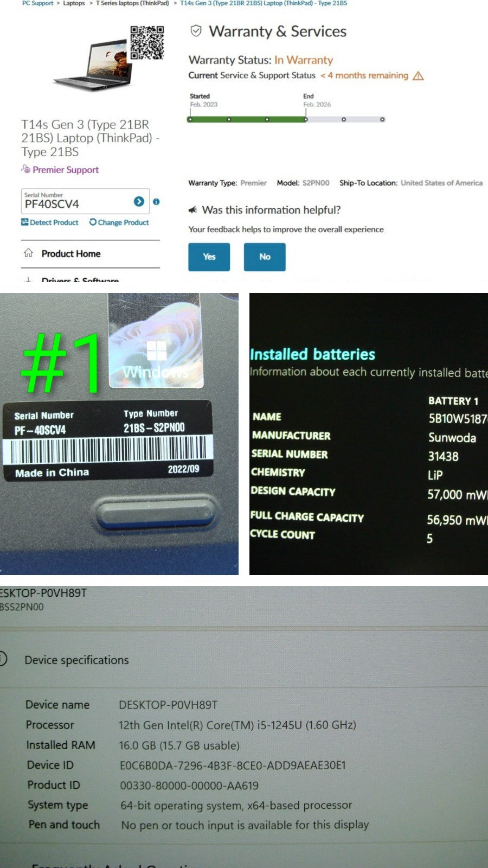
Task: Go to the PC Support breadcrumb
Action: [37, 3]
